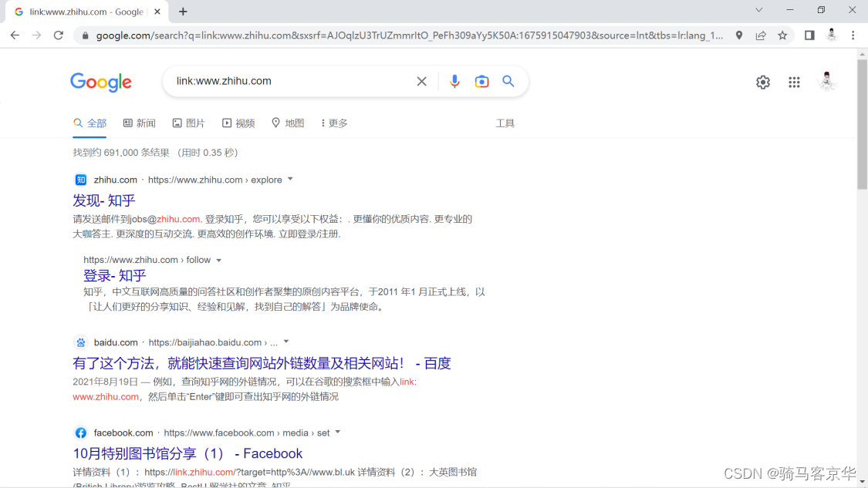Click the facebook.com site name text
The width and height of the screenshot is (868, 488).
(x=123, y=432)
